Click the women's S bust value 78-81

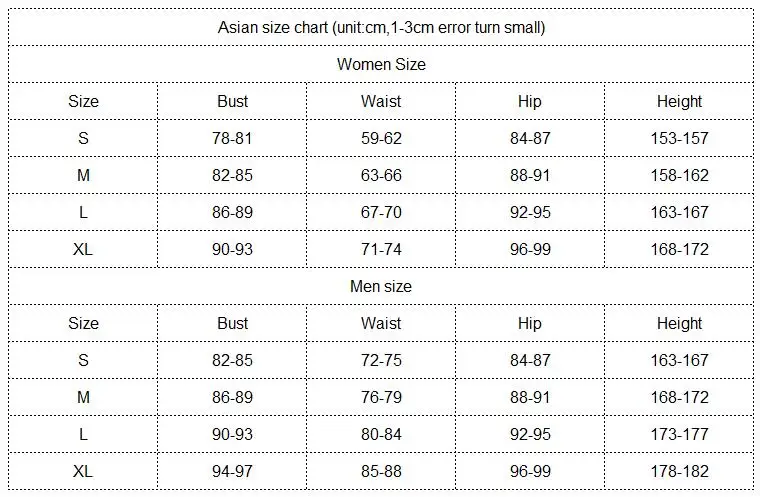click(x=232, y=139)
